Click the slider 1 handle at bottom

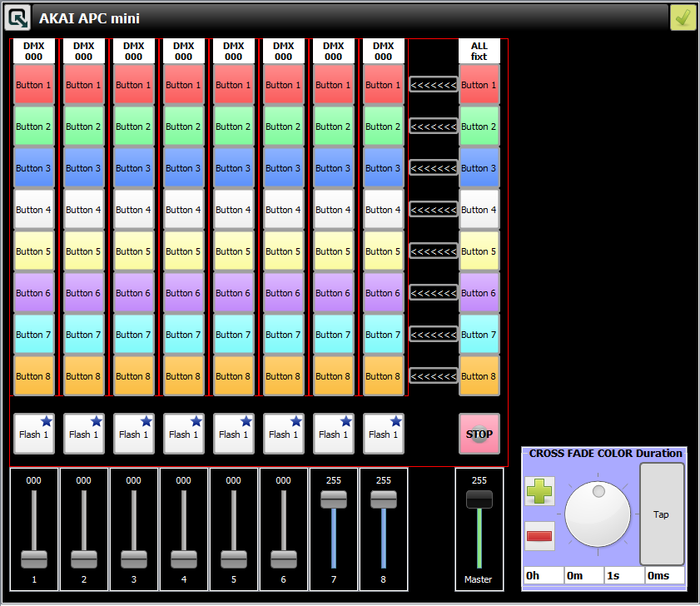pyautogui.click(x=34, y=559)
